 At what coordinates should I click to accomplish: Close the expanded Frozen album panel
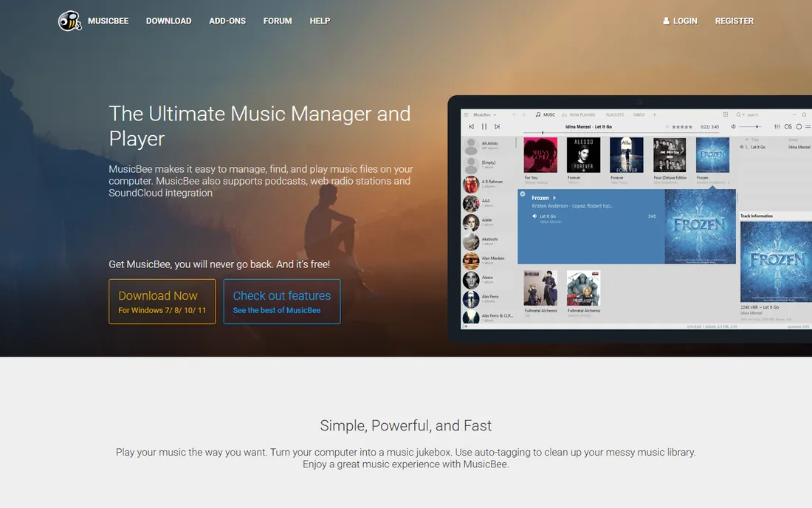pos(523,194)
